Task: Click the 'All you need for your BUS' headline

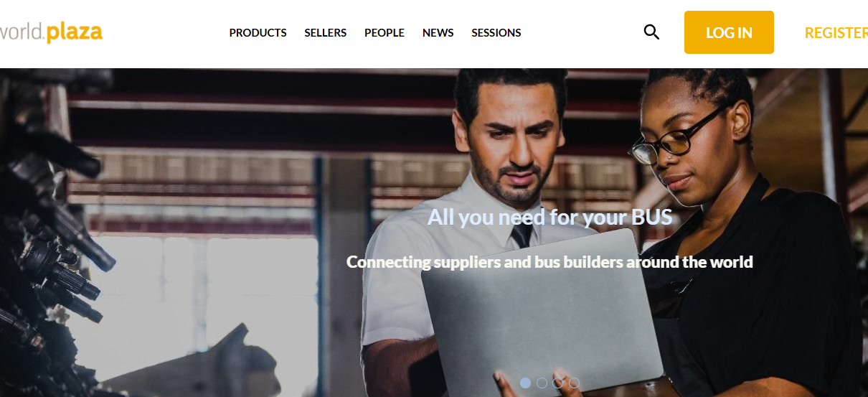Action: [x=550, y=217]
